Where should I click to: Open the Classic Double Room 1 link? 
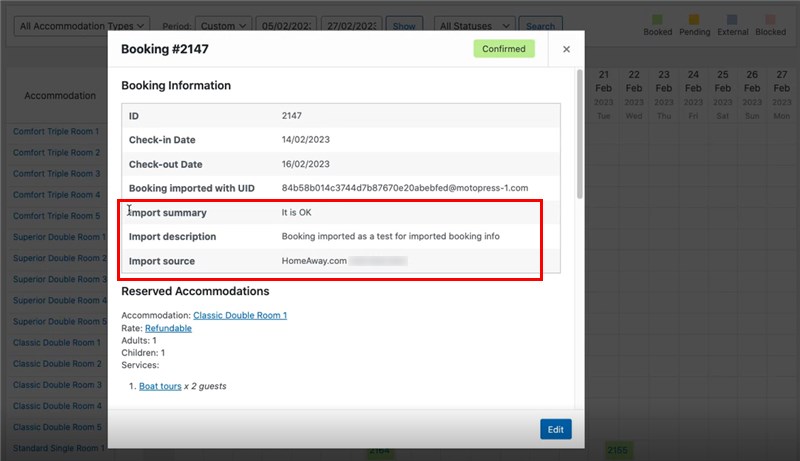(x=240, y=315)
